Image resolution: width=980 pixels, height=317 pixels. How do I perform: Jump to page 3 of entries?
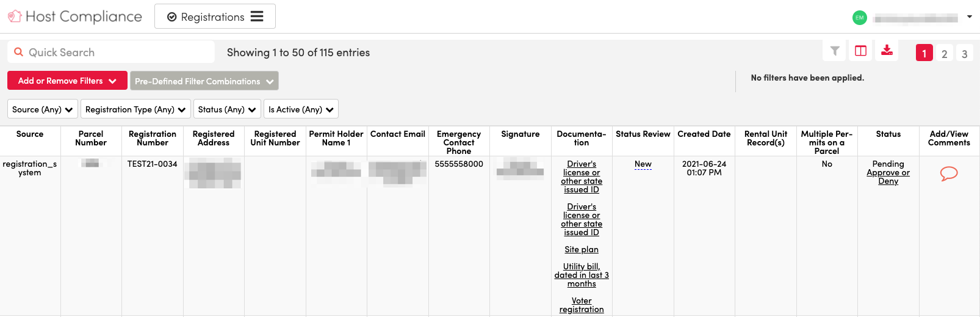pyautogui.click(x=964, y=54)
